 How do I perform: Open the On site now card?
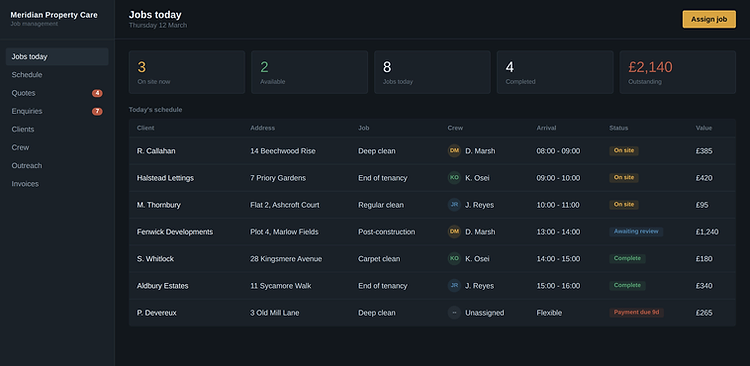coord(187,72)
